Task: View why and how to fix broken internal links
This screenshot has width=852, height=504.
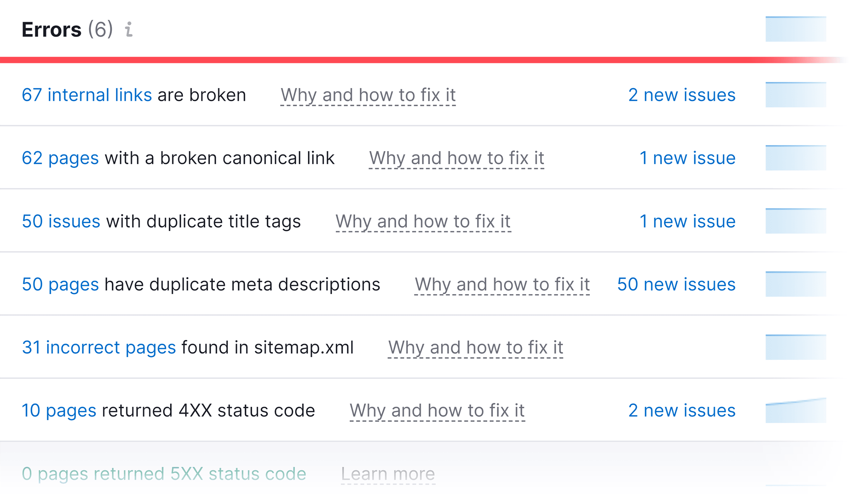Action: (x=369, y=94)
